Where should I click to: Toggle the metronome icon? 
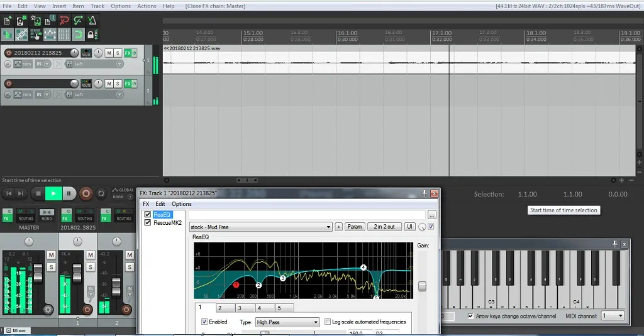click(92, 21)
